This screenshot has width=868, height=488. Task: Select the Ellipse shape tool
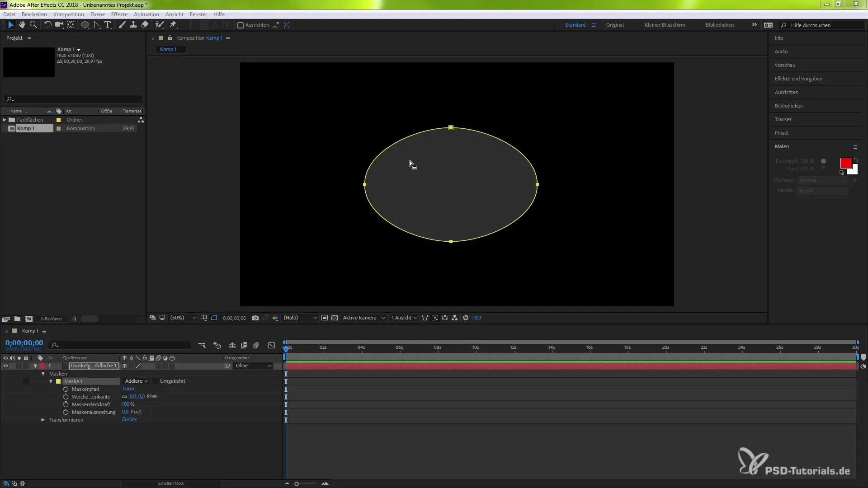pyautogui.click(x=85, y=25)
